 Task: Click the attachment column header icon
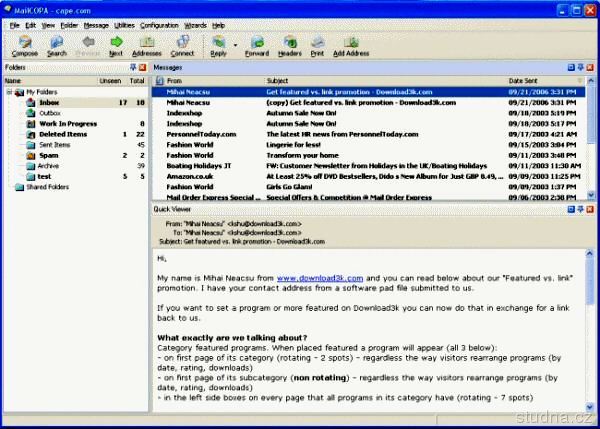tap(160, 81)
